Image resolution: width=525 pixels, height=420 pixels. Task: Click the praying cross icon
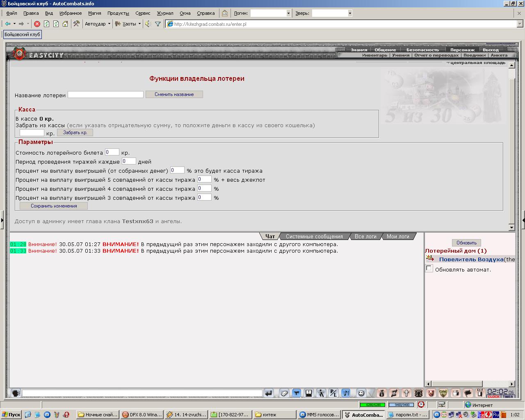pos(406,393)
